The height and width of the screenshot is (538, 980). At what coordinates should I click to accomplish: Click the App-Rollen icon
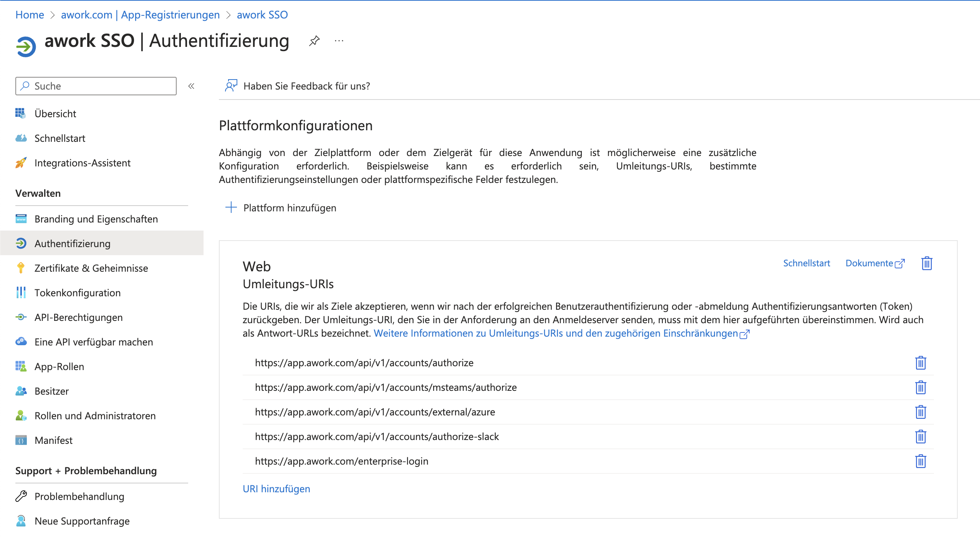click(21, 366)
